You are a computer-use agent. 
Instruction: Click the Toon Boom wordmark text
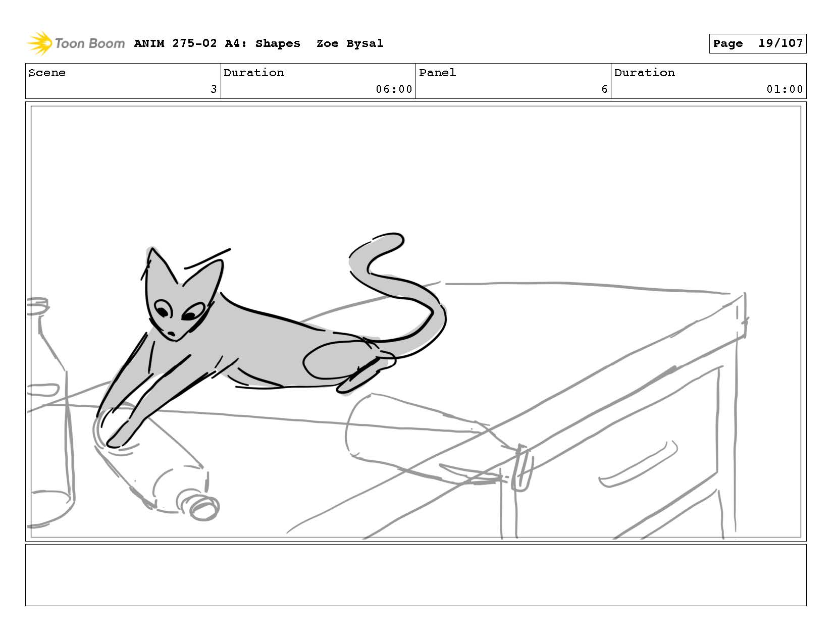(89, 43)
